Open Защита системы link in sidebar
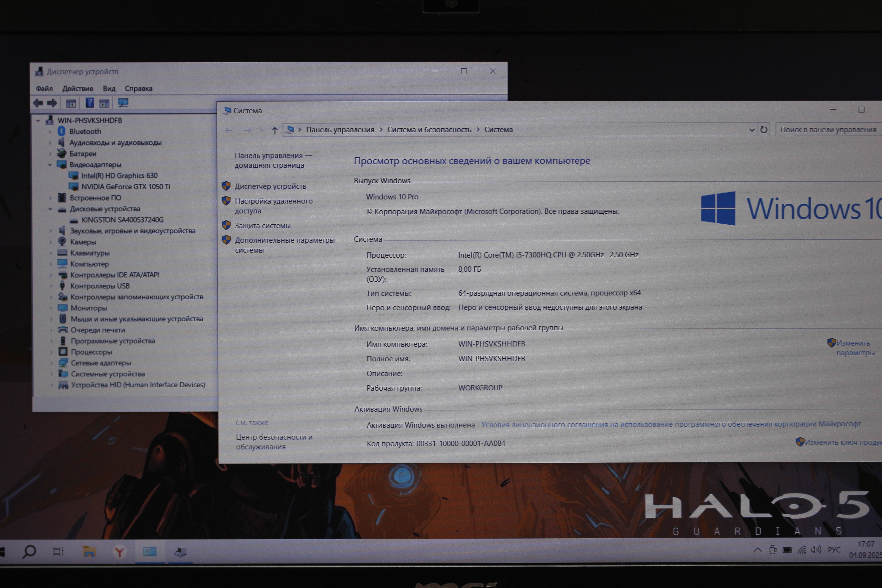This screenshot has height=588, width=882. (x=263, y=226)
